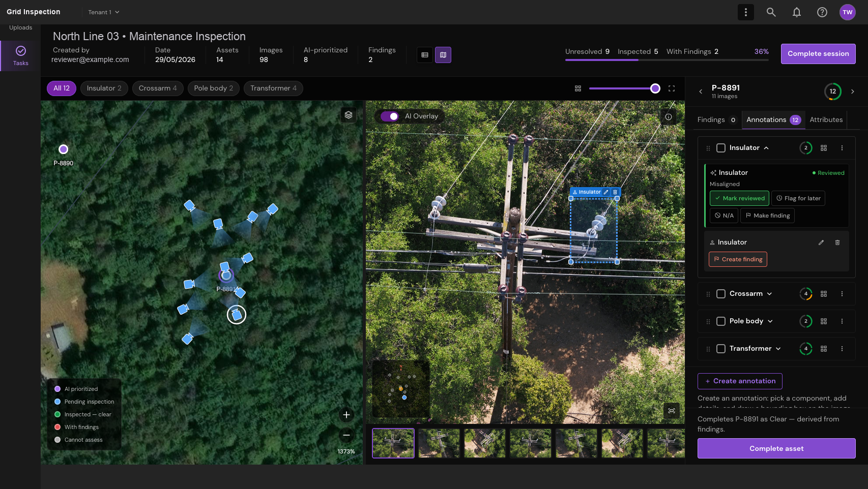
Task: Switch to map split view icon
Action: (x=443, y=55)
